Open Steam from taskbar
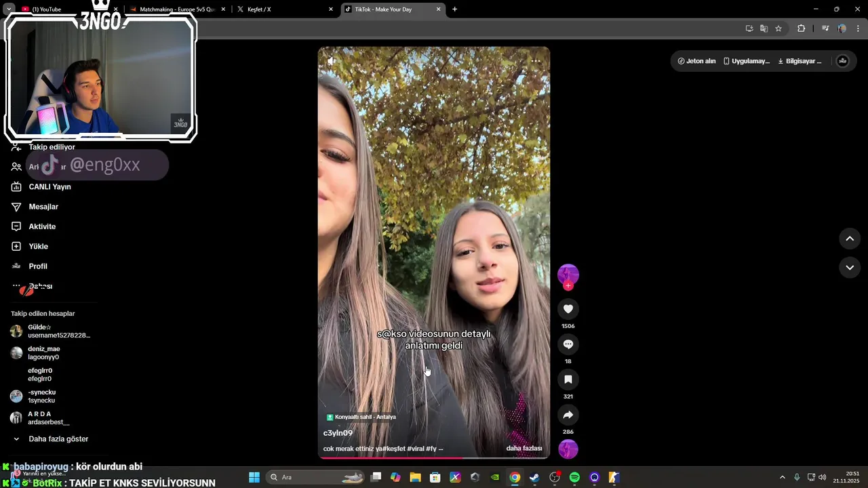 coord(534,477)
